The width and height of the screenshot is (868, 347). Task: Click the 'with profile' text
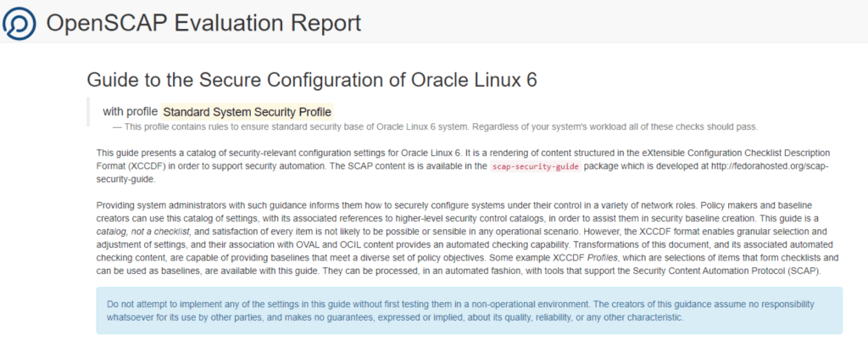click(x=130, y=112)
